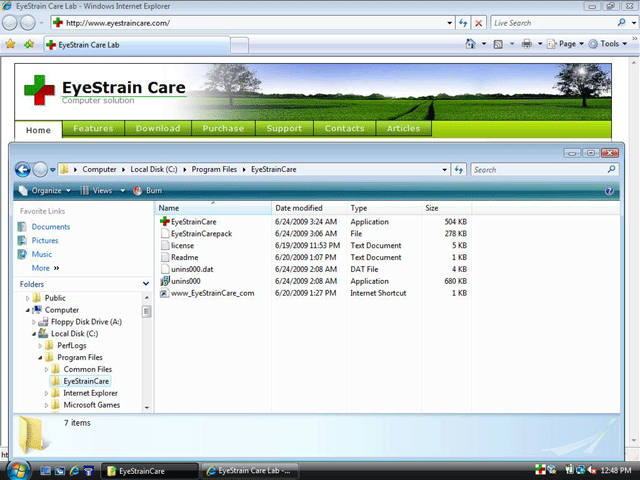Click the volume tray icon
The image size is (640, 480).
click(x=592, y=470)
